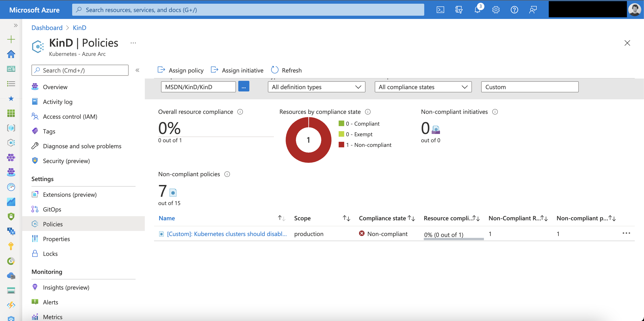The image size is (644, 321).
Task: Click Create a resource plus icon
Action: [11, 39]
